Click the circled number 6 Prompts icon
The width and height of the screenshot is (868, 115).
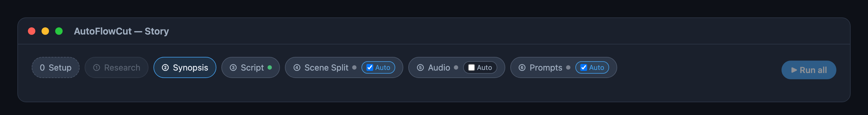[522, 68]
